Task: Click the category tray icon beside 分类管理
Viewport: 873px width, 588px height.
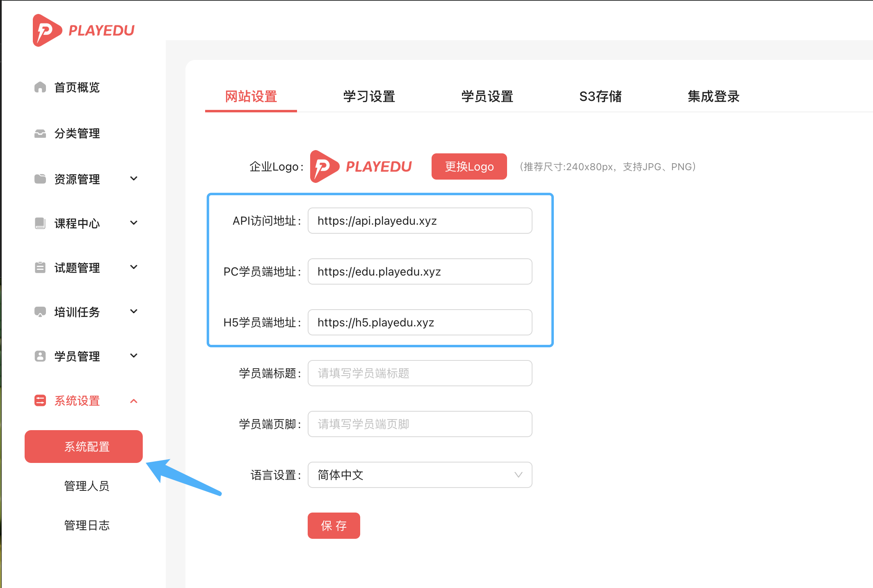Action: tap(40, 134)
